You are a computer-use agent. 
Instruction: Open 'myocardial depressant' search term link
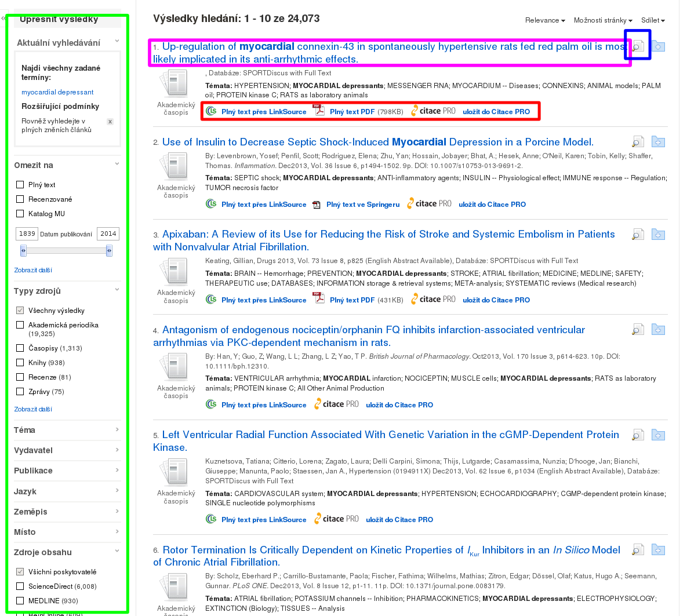tap(57, 92)
